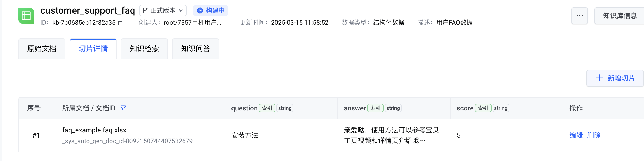Click 删除 for slice #1
This screenshot has height=161, width=644.
coord(594,135)
